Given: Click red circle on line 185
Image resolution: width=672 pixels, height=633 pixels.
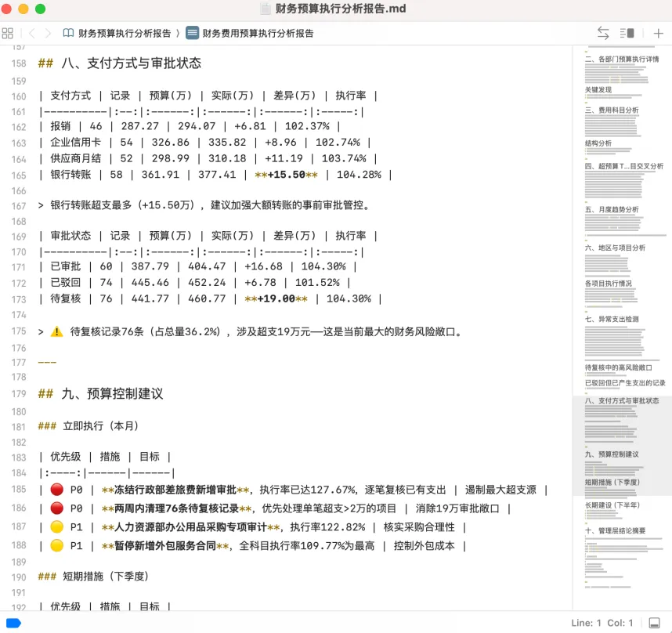Looking at the screenshot, I should point(56,490).
